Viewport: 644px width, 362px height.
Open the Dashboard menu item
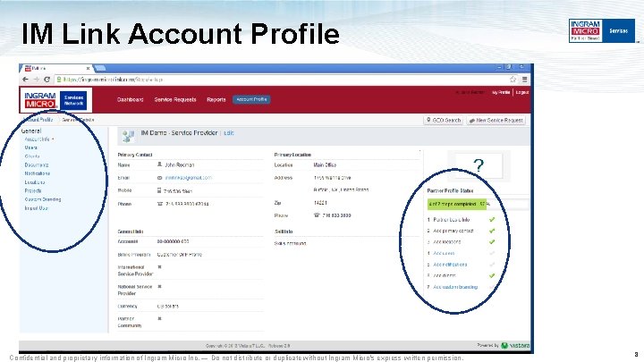[x=131, y=100]
